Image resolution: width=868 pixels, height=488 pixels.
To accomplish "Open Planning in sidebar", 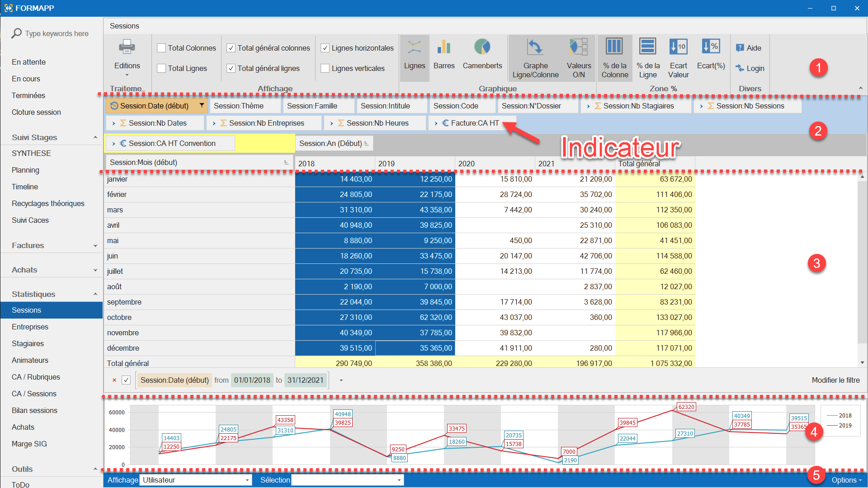I will click(25, 170).
